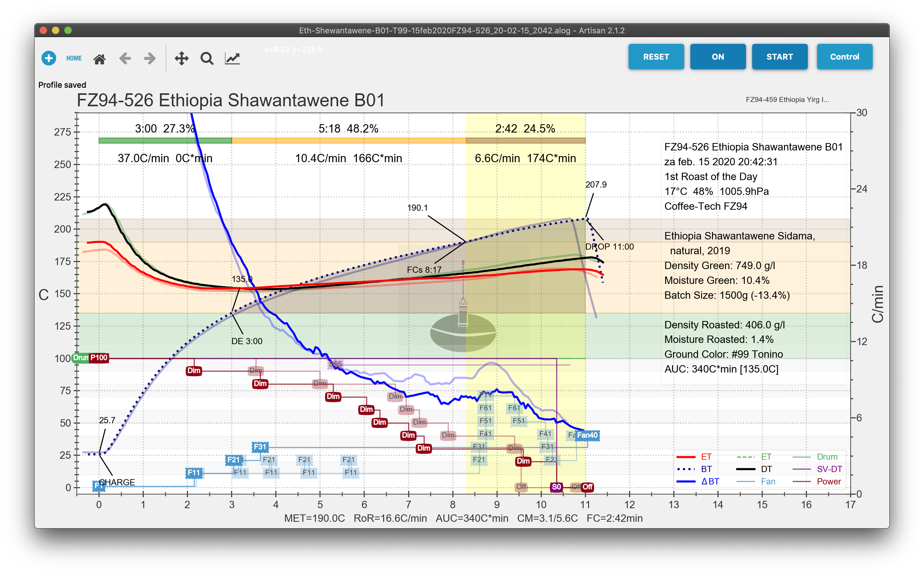Open the chart line options icon
The height and width of the screenshot is (574, 924).
pyautogui.click(x=232, y=58)
